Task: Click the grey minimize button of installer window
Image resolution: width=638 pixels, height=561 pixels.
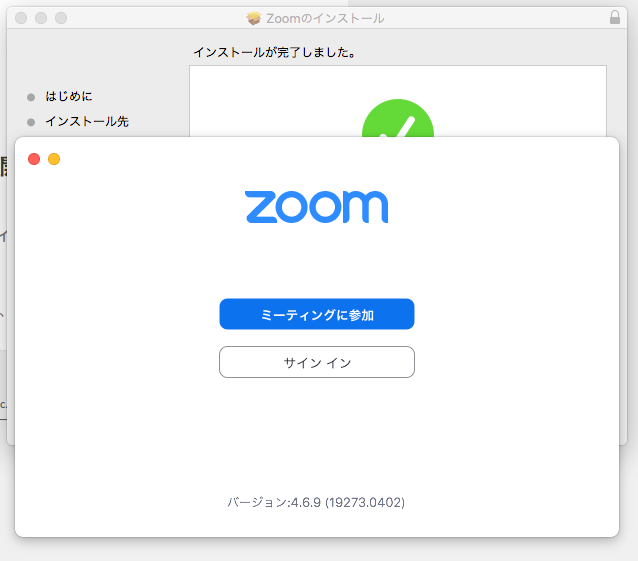Action: 41,18
